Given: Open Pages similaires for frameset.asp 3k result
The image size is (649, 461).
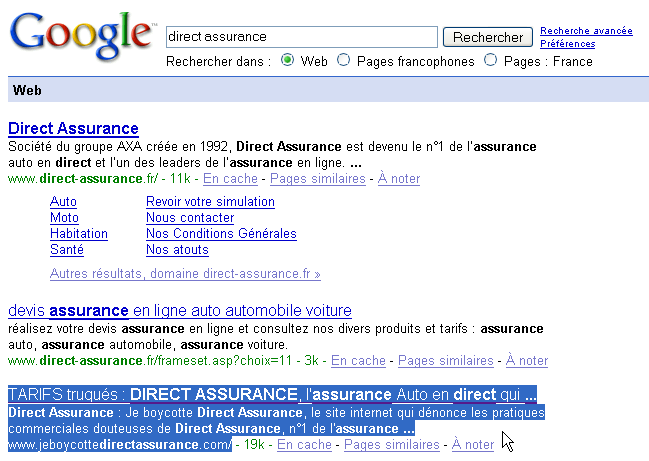Looking at the screenshot, I should click(446, 360).
